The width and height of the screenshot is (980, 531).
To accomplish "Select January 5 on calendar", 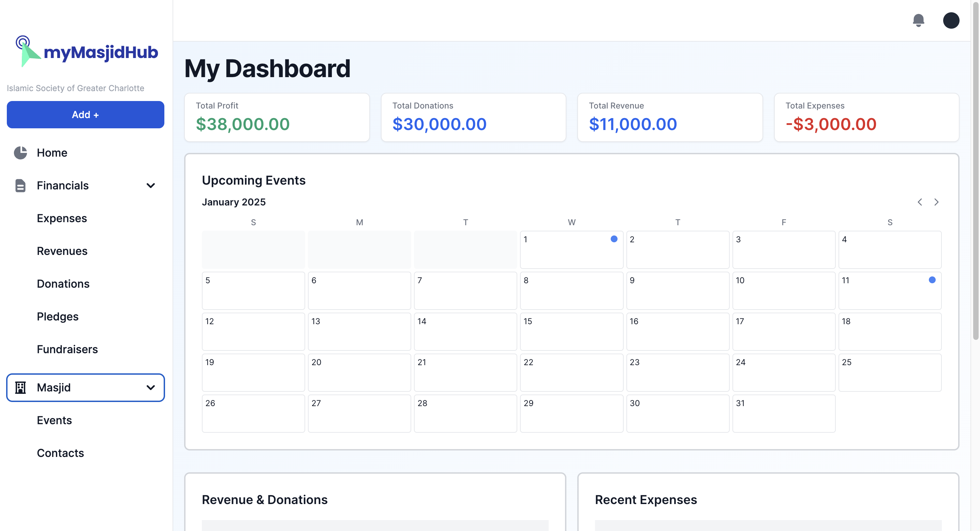I will pos(253,290).
